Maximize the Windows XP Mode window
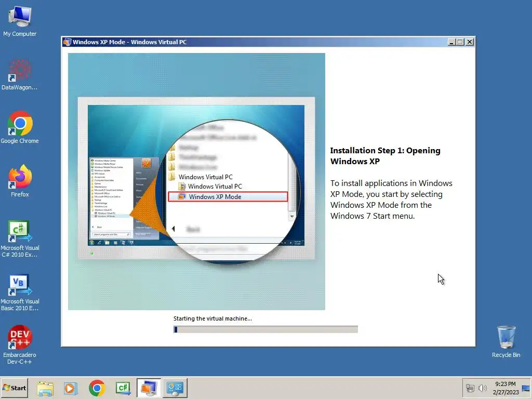The image size is (532, 399). pyautogui.click(x=460, y=42)
